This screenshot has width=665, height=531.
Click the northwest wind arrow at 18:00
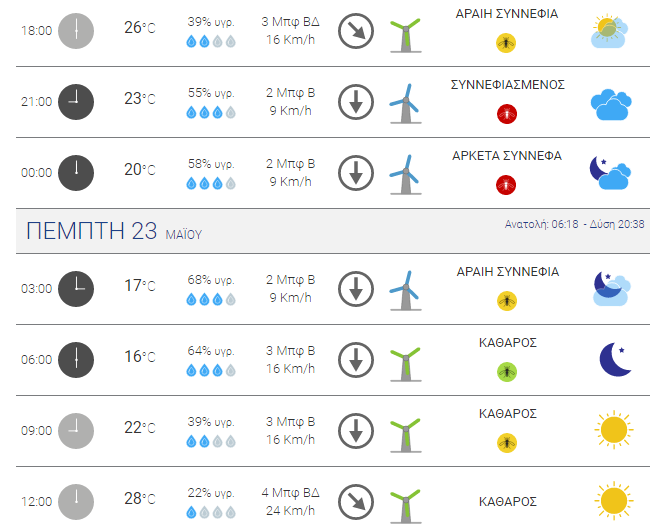tap(356, 31)
